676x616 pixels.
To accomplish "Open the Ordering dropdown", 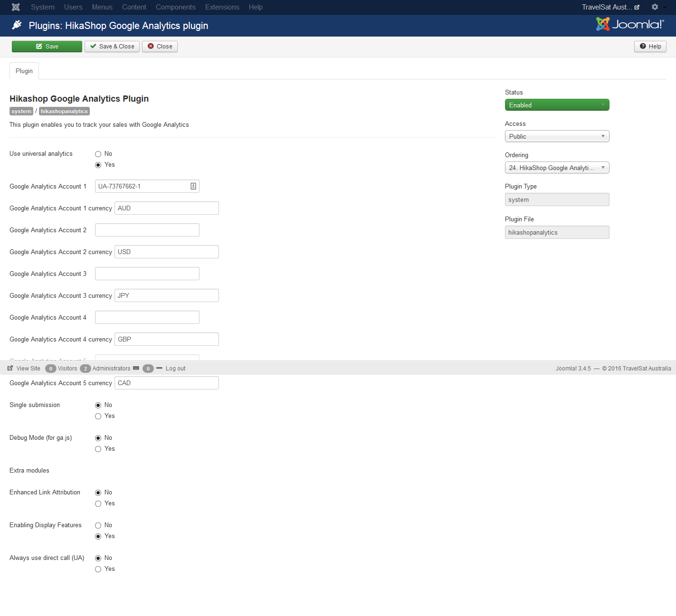I will [557, 168].
